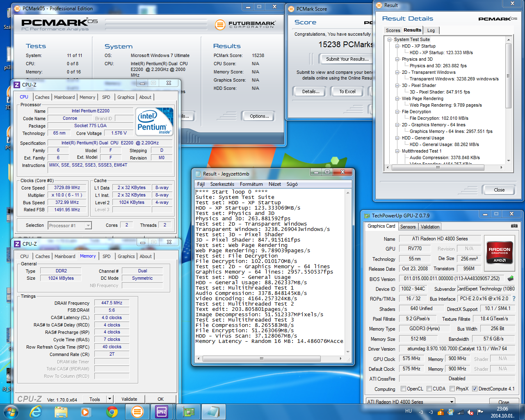Screen dimensions: 525x420
Task: Click the PCMark Score window title icon
Action: (291, 9)
